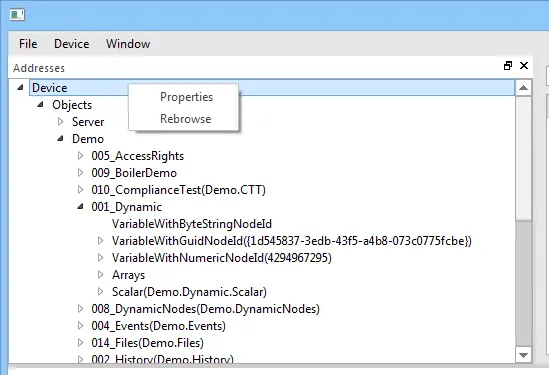Collapse the 001_Dynamic node
This screenshot has width=549, height=375.
point(81,207)
